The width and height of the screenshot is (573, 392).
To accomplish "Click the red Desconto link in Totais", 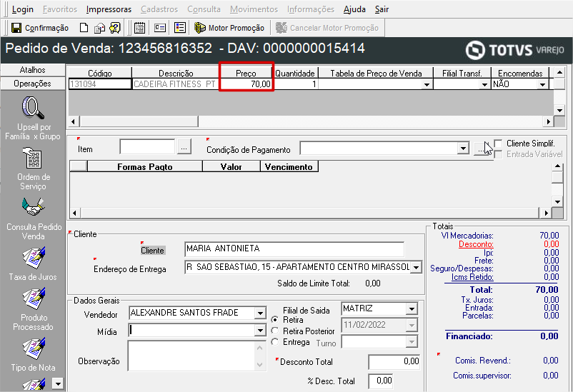I will click(x=476, y=244).
